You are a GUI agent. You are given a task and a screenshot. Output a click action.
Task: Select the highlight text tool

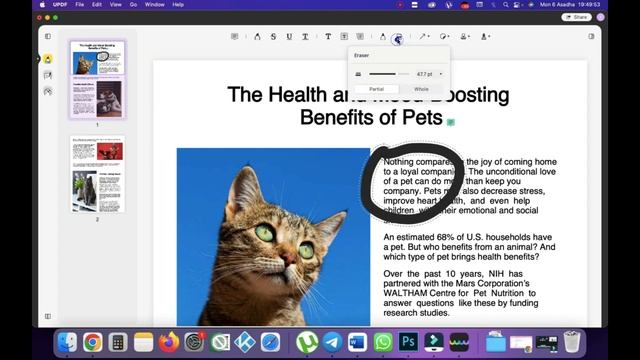point(257,36)
